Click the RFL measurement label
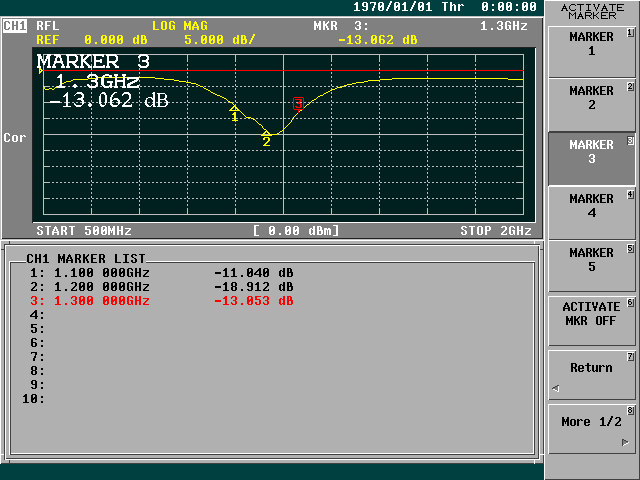 coord(48,26)
